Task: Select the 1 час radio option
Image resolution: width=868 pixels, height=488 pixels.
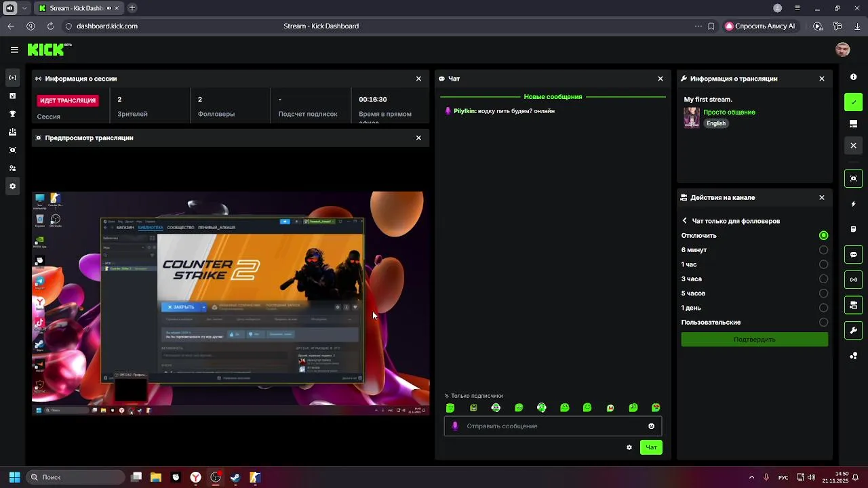Action: (x=823, y=264)
